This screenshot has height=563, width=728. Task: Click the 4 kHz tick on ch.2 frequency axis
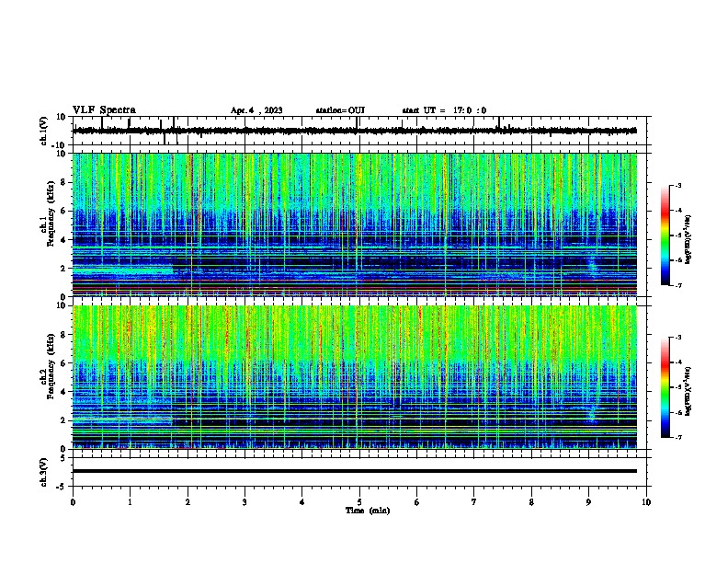(x=63, y=392)
